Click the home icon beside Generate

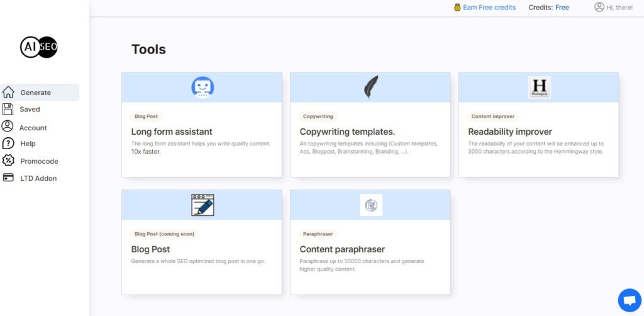(x=8, y=93)
